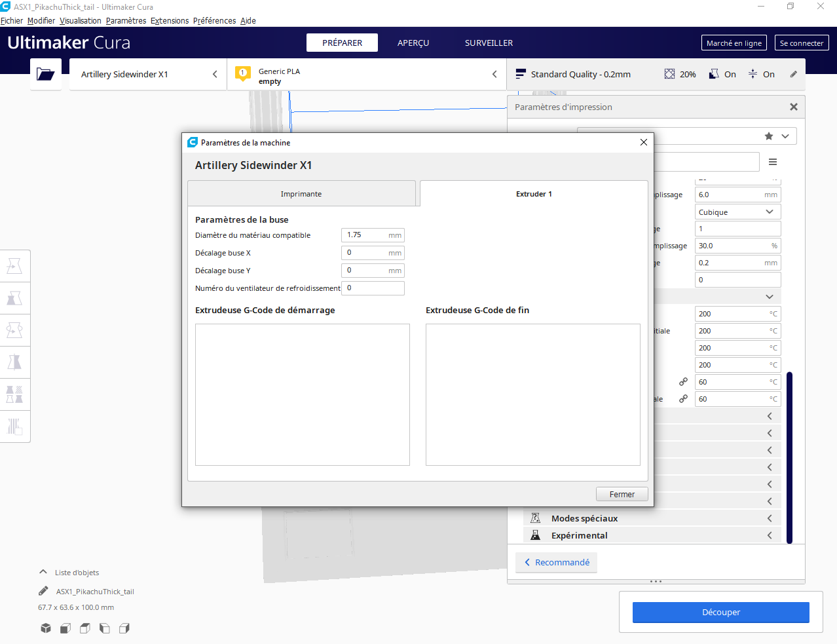Switch to the SURVEILLER stage
Image resolution: width=837 pixels, height=644 pixels.
click(x=489, y=43)
